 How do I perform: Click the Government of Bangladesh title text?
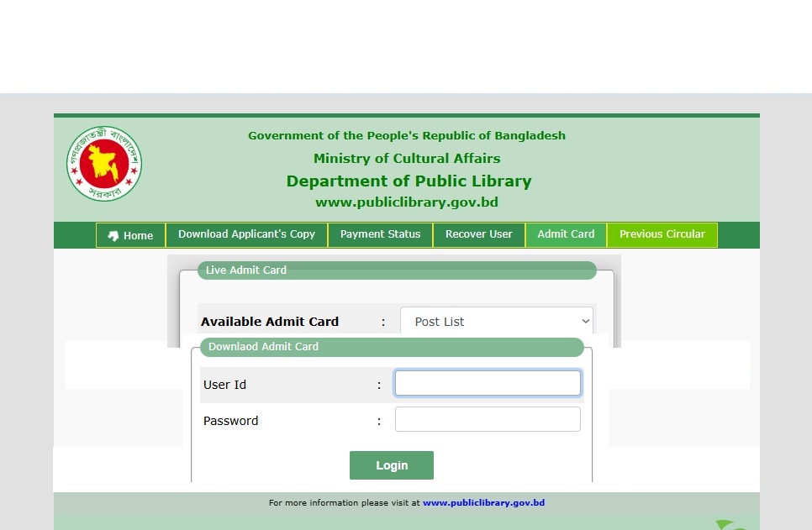tap(407, 136)
